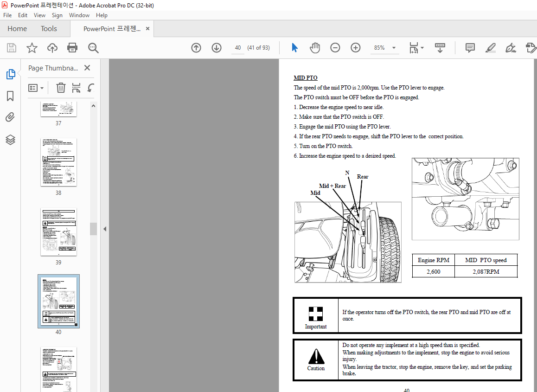
Task: Click the Fit page width icon
Action: point(414,48)
